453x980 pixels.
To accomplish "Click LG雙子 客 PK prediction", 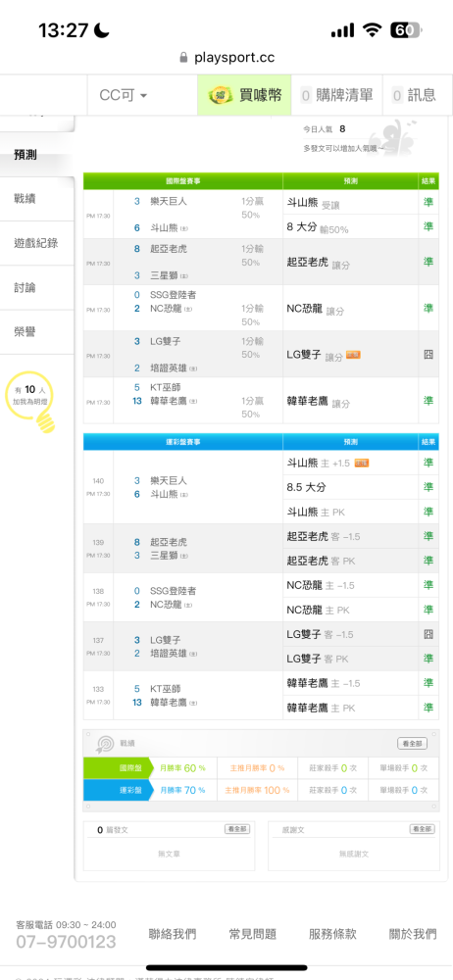I will pyautogui.click(x=318, y=659).
